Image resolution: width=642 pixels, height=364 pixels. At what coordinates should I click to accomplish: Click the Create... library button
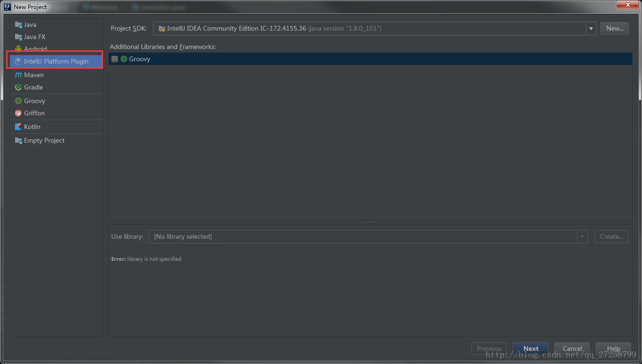611,236
